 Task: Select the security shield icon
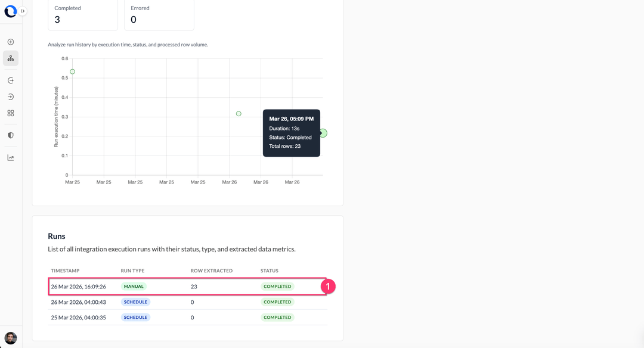click(10, 135)
